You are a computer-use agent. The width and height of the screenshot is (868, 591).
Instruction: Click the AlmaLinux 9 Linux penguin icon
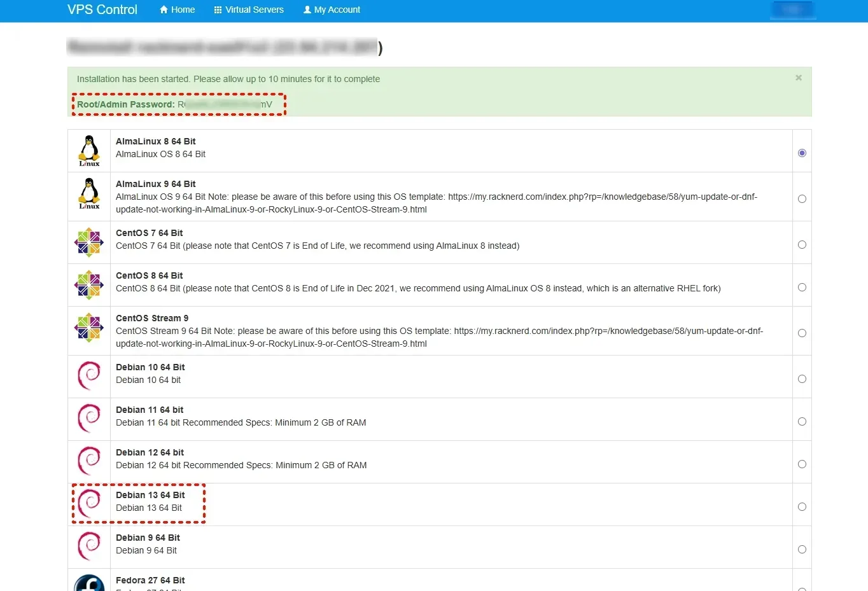(x=89, y=193)
